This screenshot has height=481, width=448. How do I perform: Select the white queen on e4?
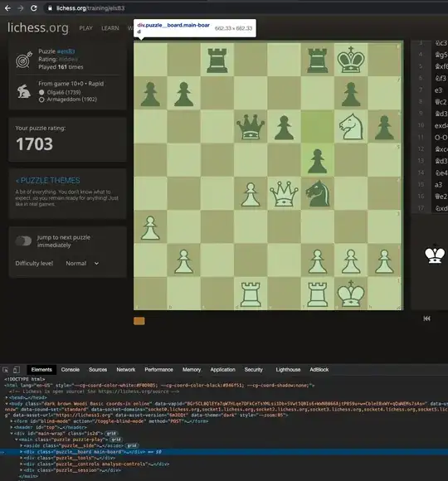(284, 193)
